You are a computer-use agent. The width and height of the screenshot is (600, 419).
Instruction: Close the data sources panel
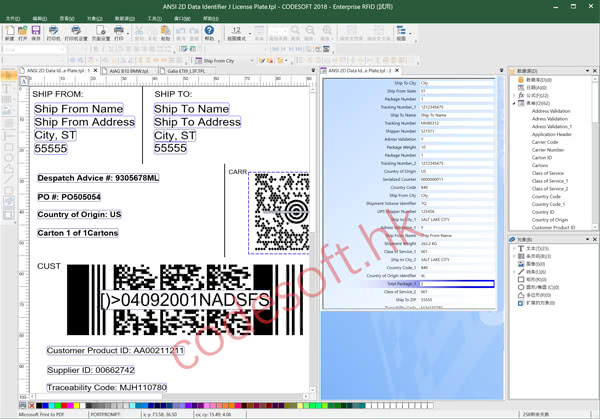click(595, 71)
